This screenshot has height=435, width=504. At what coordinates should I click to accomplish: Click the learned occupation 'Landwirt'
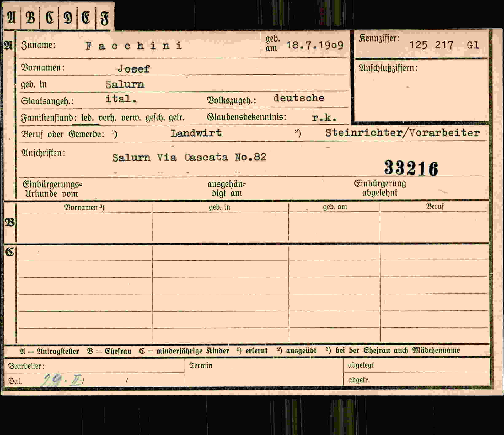[196, 133]
